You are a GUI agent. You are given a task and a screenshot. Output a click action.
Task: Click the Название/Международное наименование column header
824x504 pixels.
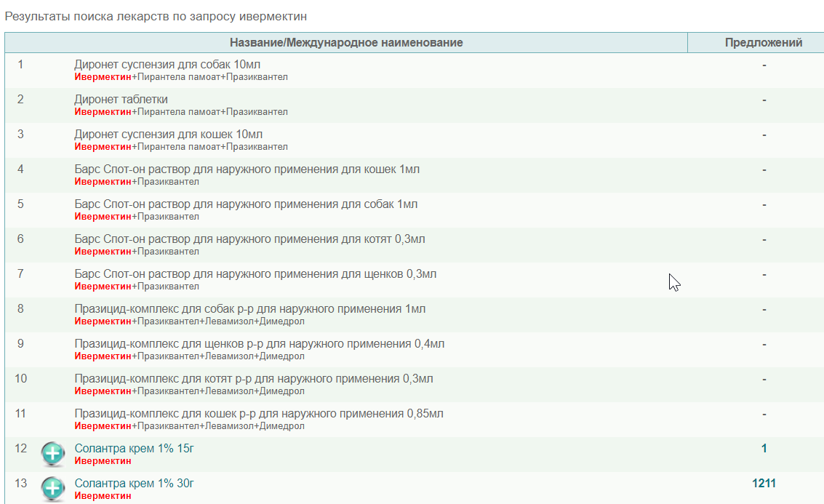pos(346,43)
